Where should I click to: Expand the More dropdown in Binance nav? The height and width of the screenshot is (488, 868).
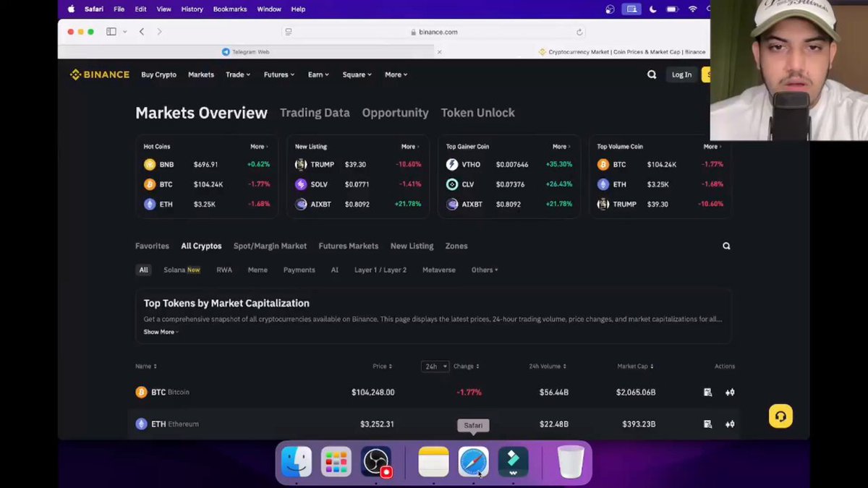click(x=396, y=74)
